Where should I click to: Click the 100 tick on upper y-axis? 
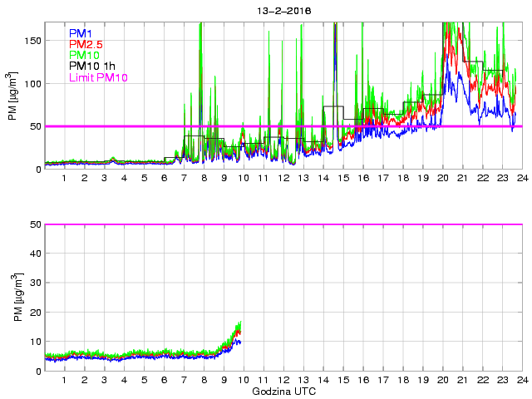coord(32,84)
